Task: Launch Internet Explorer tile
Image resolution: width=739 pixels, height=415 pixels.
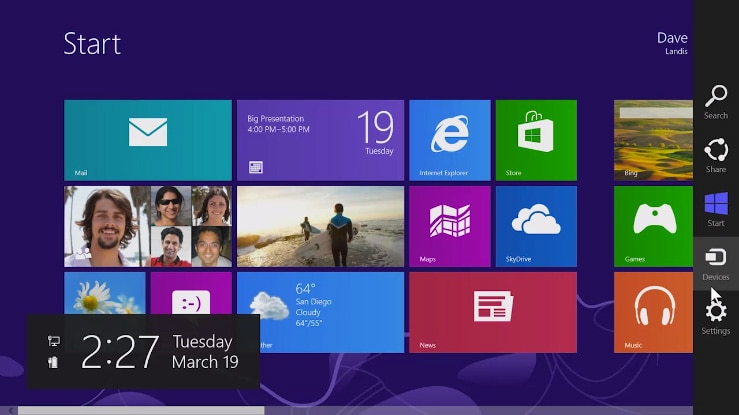Action: pos(450,140)
